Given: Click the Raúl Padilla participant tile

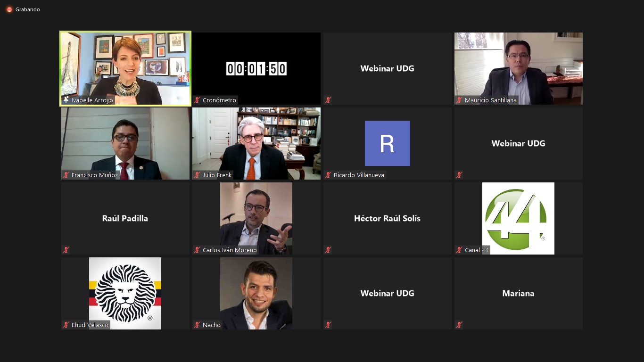Looking at the screenshot, I should pyautogui.click(x=125, y=218).
